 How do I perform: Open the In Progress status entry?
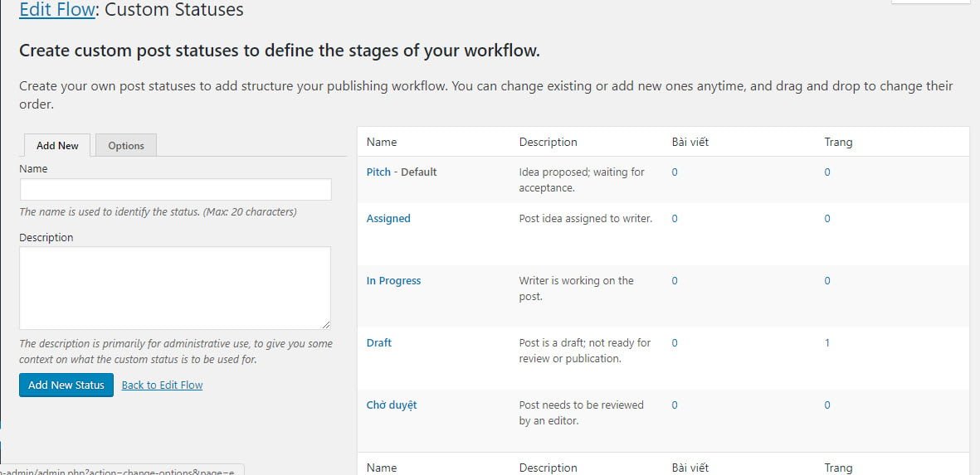click(393, 281)
